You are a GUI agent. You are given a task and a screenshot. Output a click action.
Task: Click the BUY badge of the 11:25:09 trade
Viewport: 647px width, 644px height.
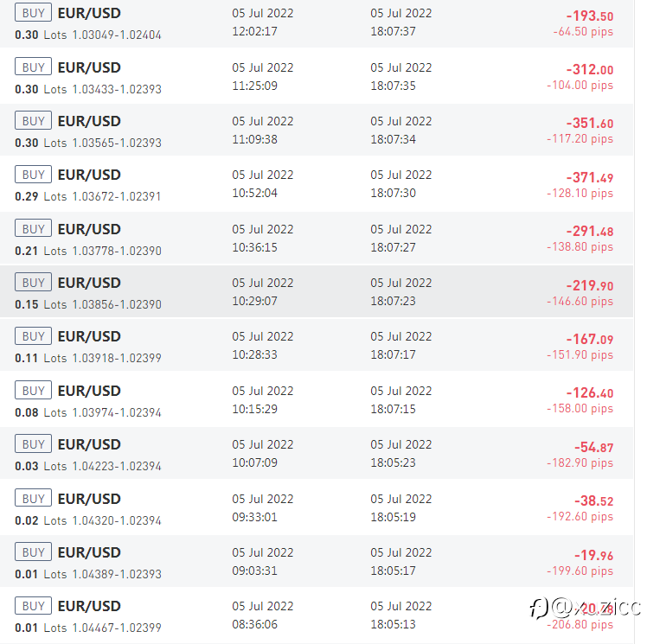click(x=33, y=67)
